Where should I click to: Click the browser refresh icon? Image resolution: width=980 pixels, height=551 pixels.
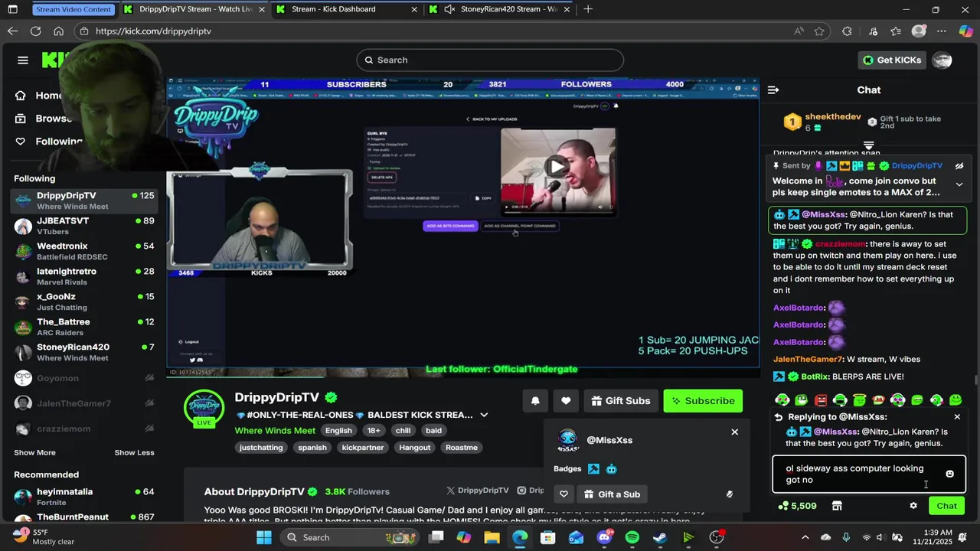click(x=35, y=31)
